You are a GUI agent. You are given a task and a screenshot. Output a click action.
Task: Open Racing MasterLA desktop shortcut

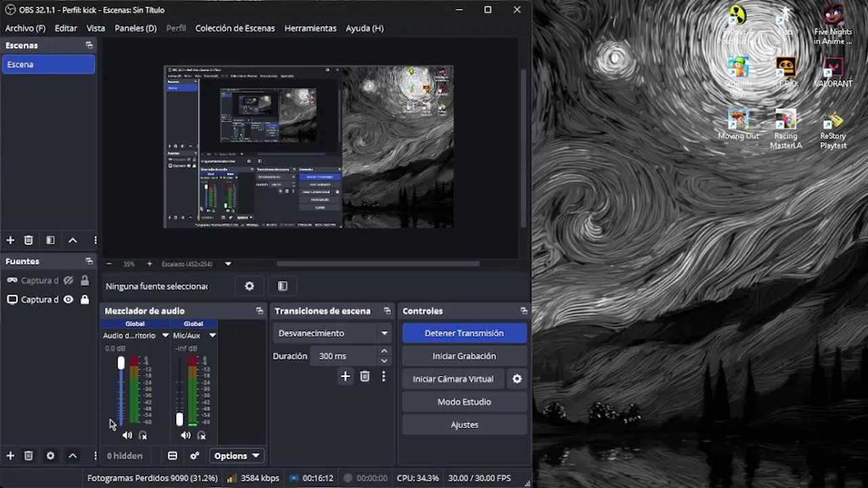pos(786,130)
